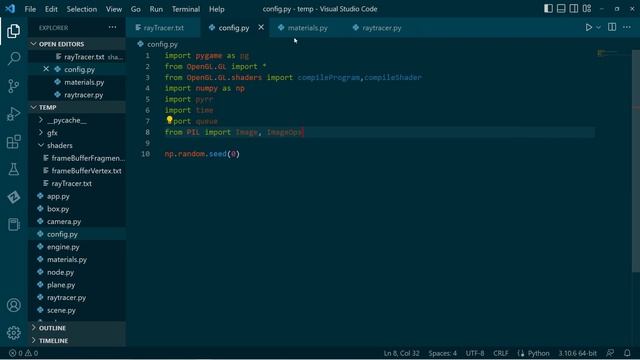Expand the __pycache__ folder
Image resolution: width=640 pixels, height=360 pixels.
point(77,120)
